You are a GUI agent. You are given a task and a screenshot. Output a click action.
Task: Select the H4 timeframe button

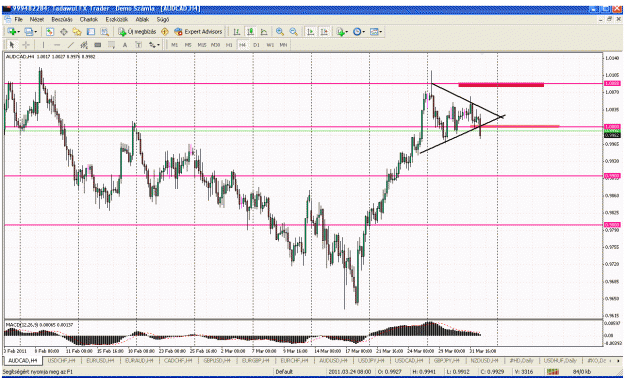(x=242, y=45)
